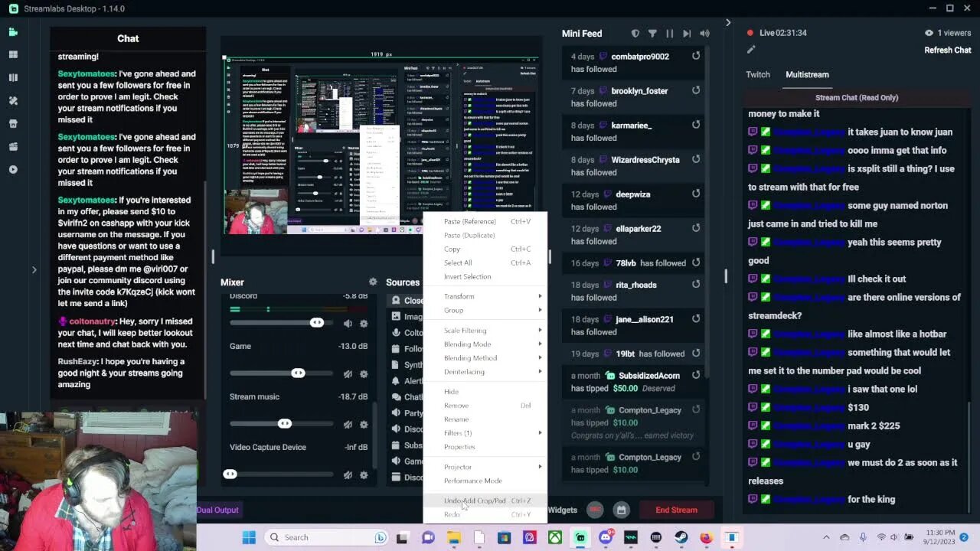Screen dimensions: 980x551
Task: Replay the brooklyn_foster follow alert
Action: pos(696,90)
